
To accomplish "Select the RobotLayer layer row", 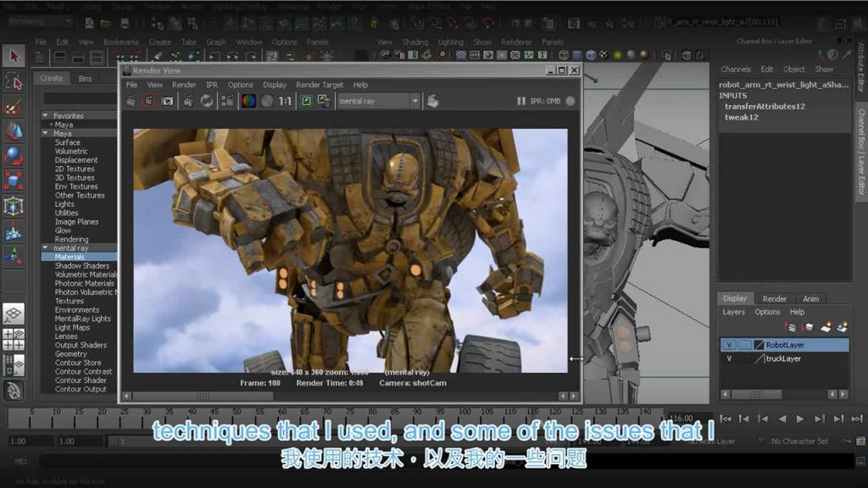I will [784, 346].
